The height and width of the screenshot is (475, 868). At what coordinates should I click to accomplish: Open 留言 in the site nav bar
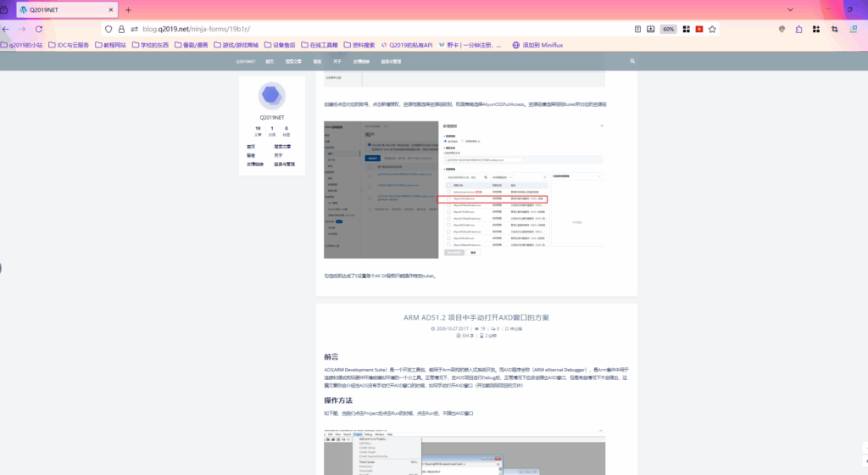(x=317, y=61)
